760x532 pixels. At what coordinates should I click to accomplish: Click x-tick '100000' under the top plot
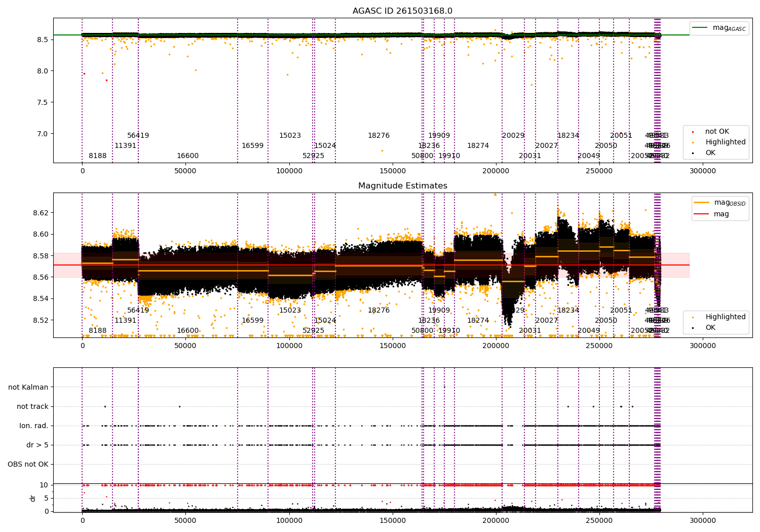289,171
